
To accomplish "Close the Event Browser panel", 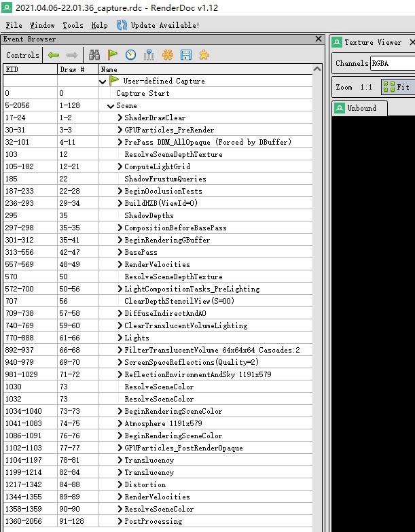I will pos(319,39).
